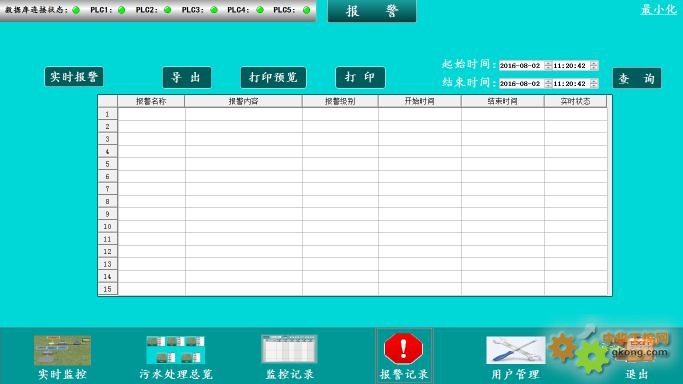The height and width of the screenshot is (384, 683).
Task: Select table row header 12
Action: point(108,252)
